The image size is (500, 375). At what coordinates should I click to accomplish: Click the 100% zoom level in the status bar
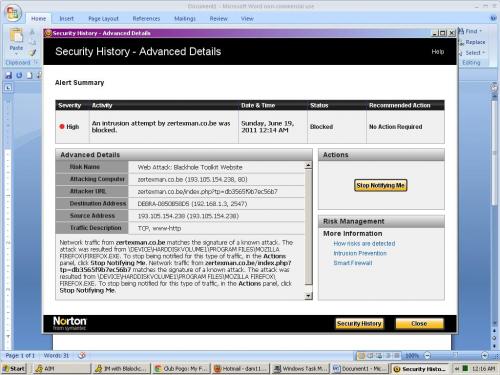412,356
